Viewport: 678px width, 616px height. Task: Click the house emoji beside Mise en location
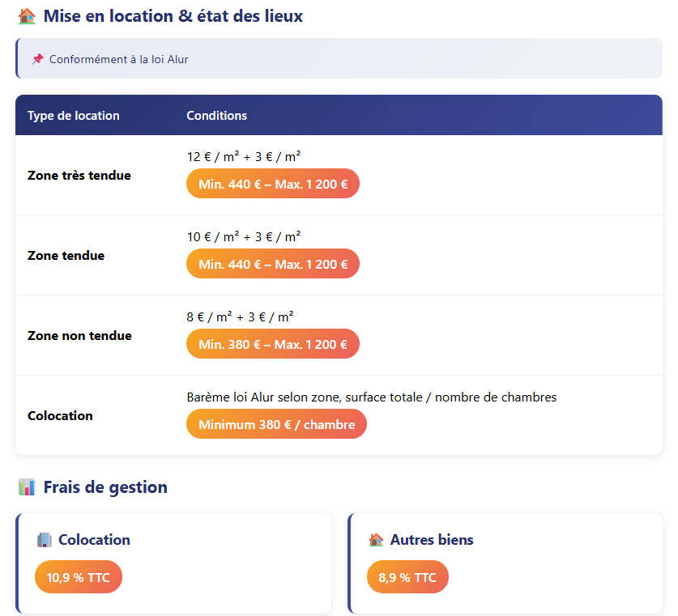[x=27, y=15]
